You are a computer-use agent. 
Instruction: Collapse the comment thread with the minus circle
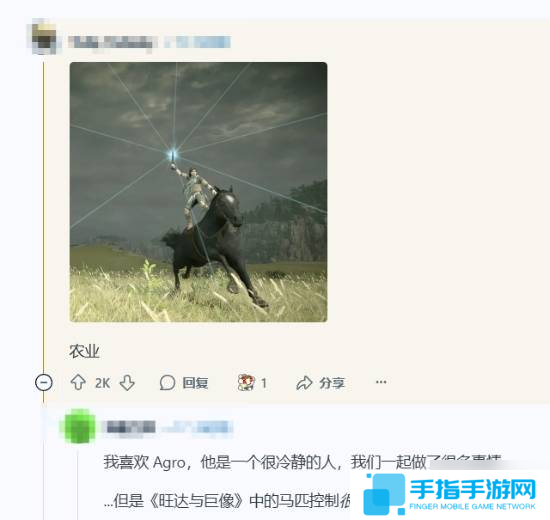click(x=44, y=382)
